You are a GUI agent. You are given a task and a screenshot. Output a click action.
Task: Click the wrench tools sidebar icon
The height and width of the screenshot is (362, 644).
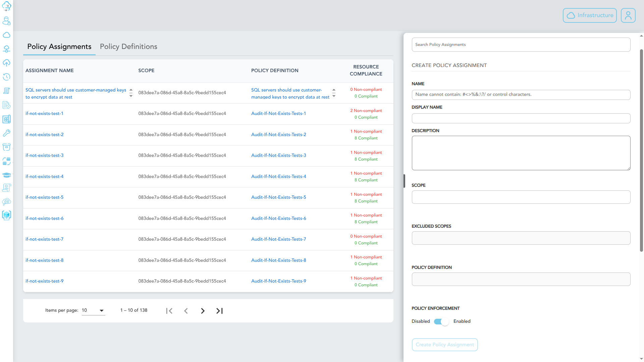pyautogui.click(x=6, y=133)
